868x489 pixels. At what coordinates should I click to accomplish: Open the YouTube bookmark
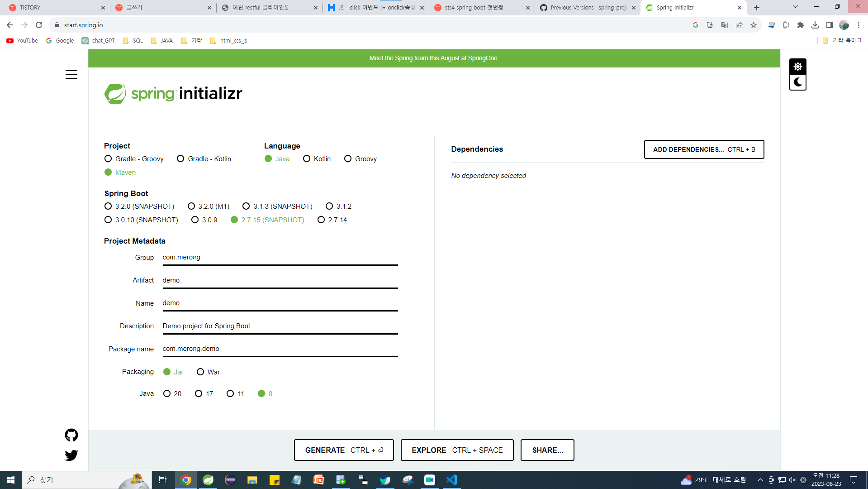coord(22,41)
